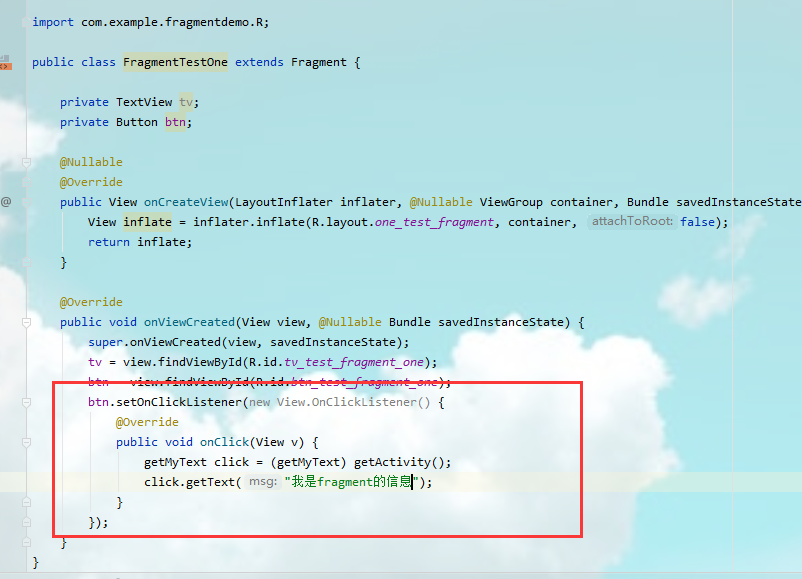Click 'com.example.fragmentdemo.R' import path
This screenshot has width=802, height=579.
click(x=172, y=23)
